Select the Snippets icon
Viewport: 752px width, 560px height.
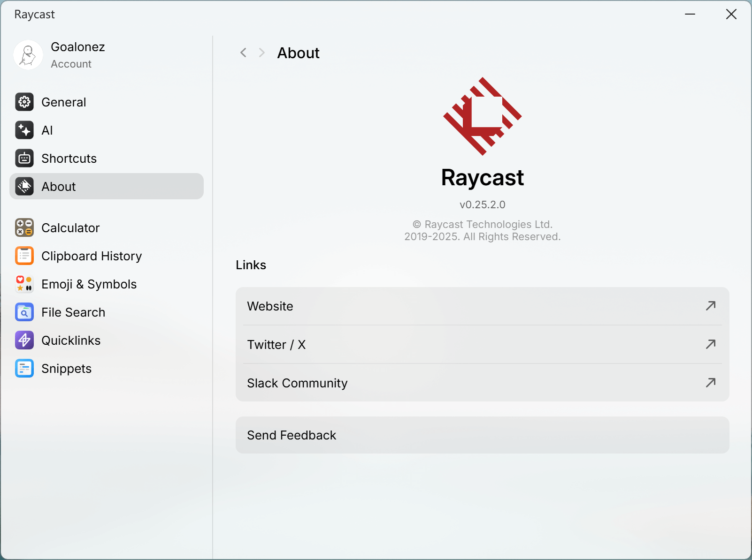coord(24,368)
